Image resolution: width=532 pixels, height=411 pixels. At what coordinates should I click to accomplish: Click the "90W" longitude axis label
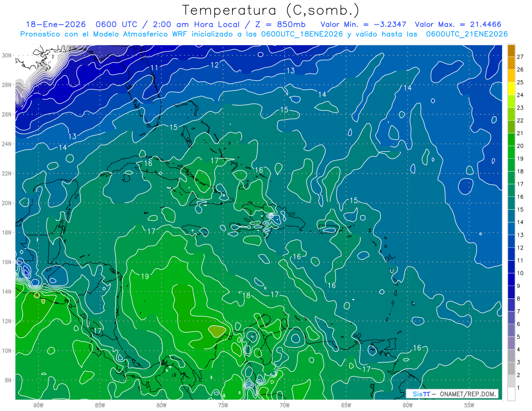38,405
